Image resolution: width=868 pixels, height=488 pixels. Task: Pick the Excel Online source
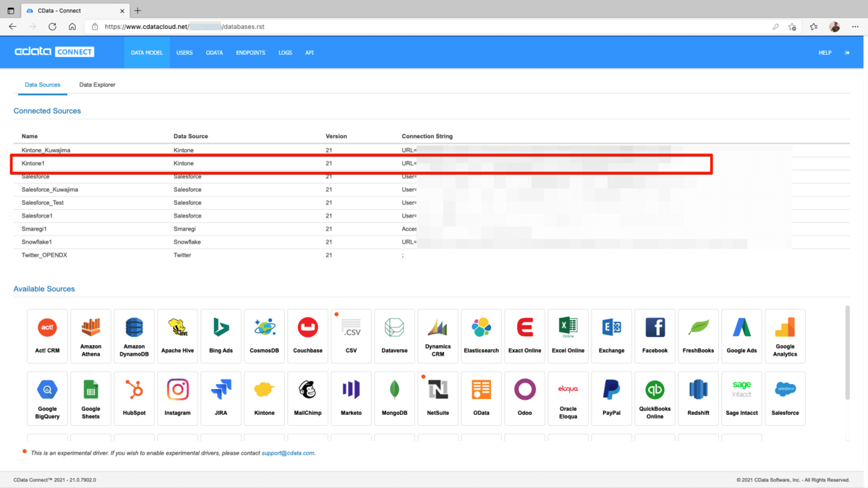(x=568, y=336)
